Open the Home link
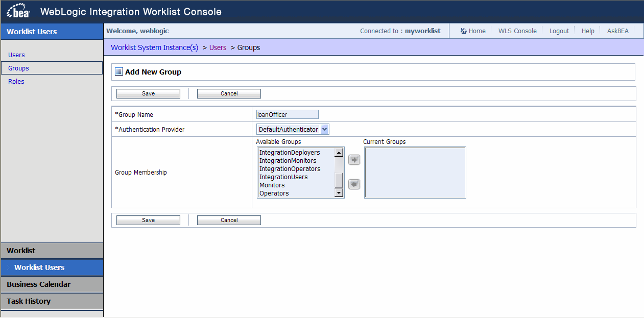The image size is (644, 318). click(x=477, y=31)
